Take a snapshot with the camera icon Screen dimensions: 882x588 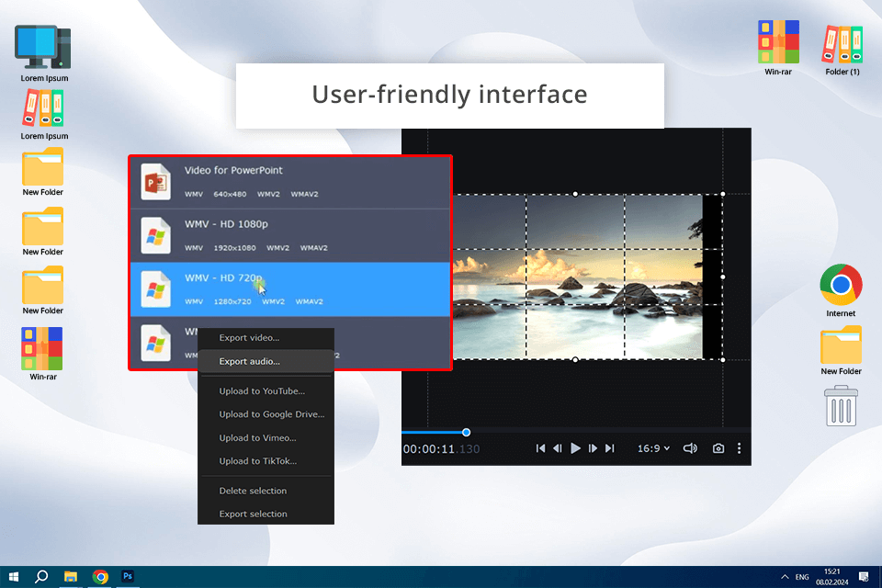[718, 448]
